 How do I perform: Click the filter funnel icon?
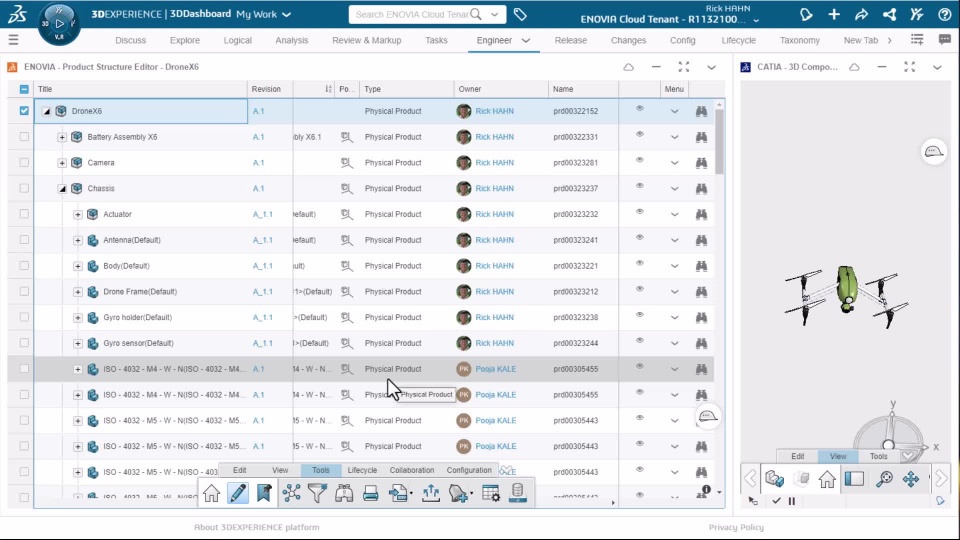(317, 493)
